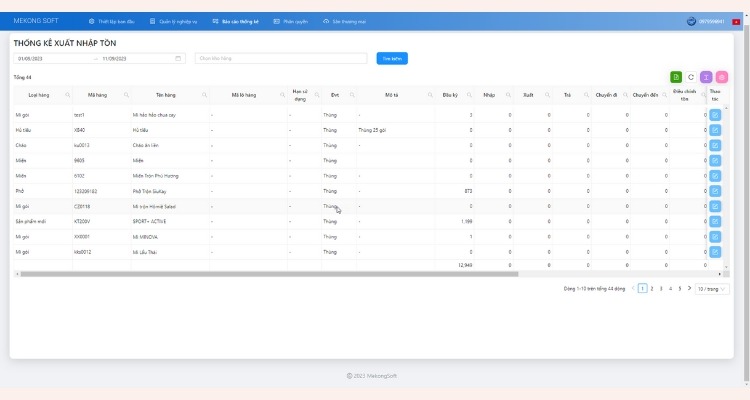
Task: Click the refresh table icon
Action: pos(691,77)
